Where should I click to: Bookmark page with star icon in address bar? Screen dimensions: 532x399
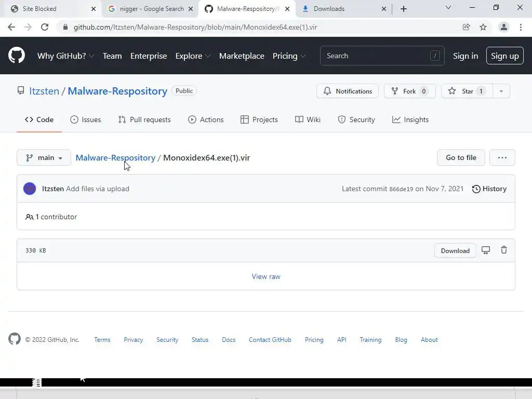483,27
